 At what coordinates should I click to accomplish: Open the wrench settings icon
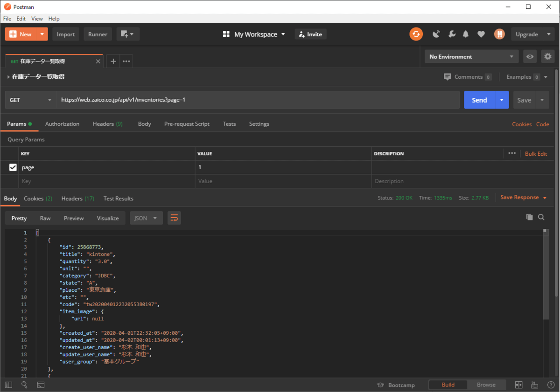(451, 34)
